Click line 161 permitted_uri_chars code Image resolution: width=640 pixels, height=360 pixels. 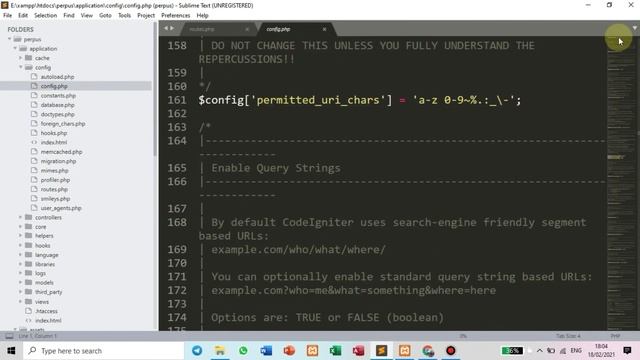(x=360, y=100)
